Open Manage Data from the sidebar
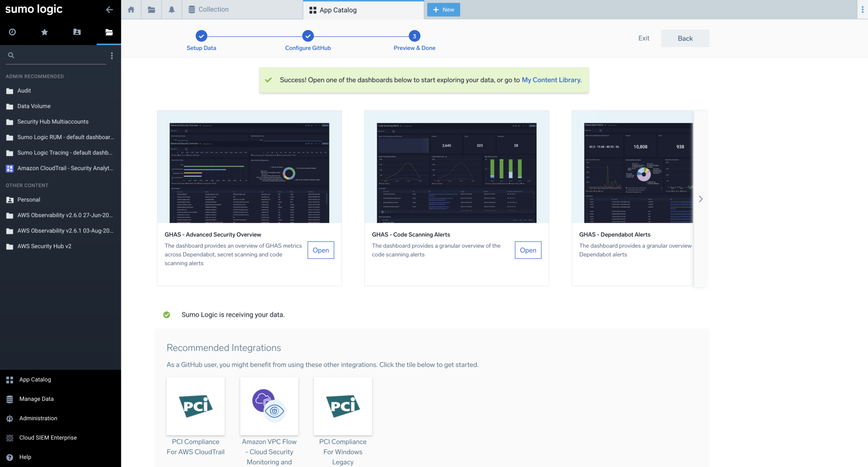 pyautogui.click(x=36, y=399)
